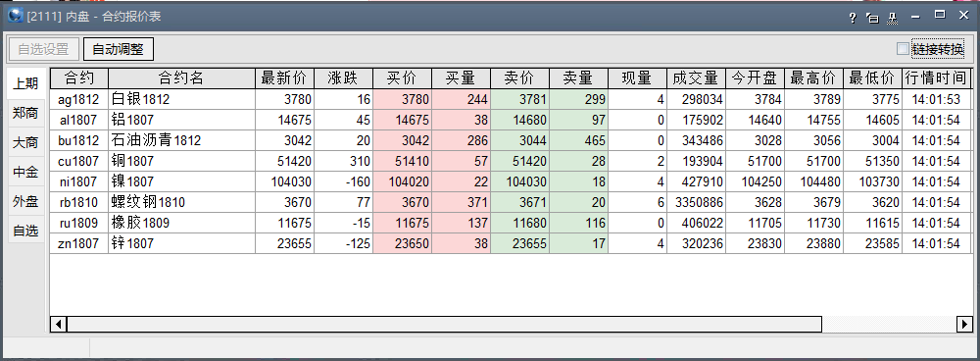Screen dimensions: 980x361
Task: Click the ask volume 465 cell
Action: [x=579, y=141]
